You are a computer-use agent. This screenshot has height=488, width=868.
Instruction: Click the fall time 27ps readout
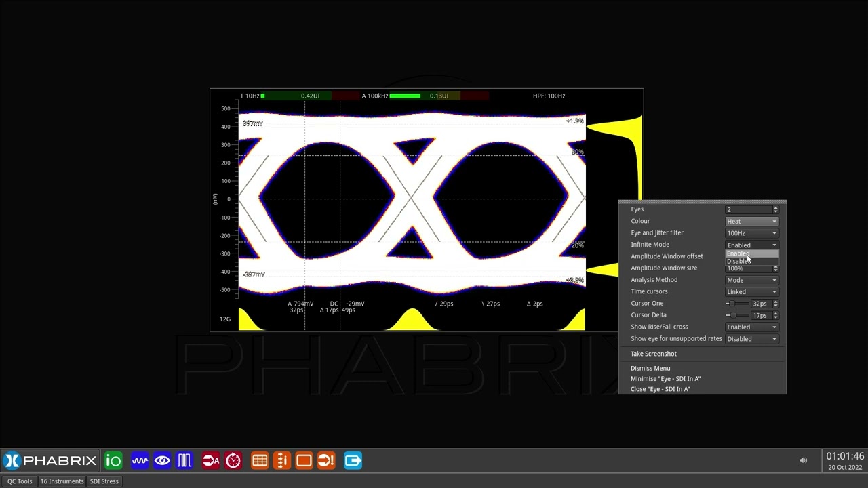coord(491,304)
